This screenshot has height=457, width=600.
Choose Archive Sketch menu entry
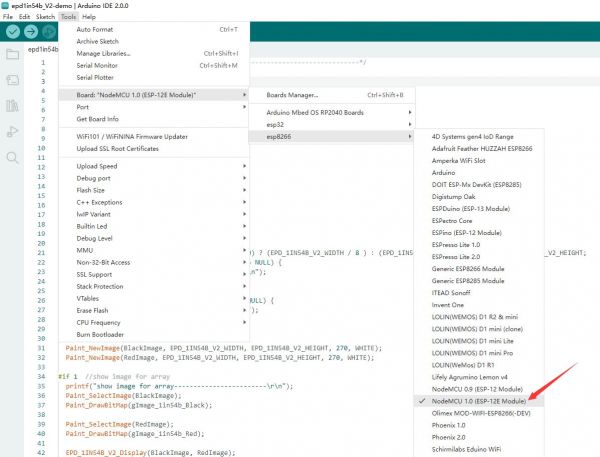(x=154, y=41)
